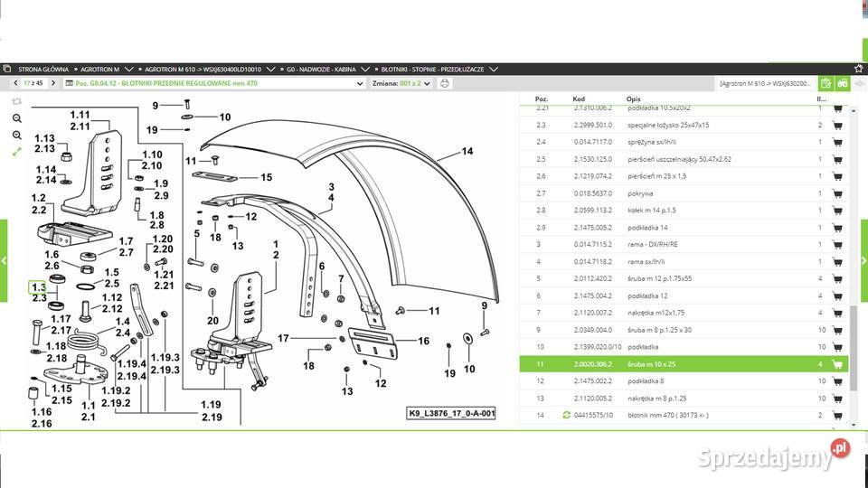Click the page counter 17 z 45
The width and height of the screenshot is (868, 488).
pos(33,83)
